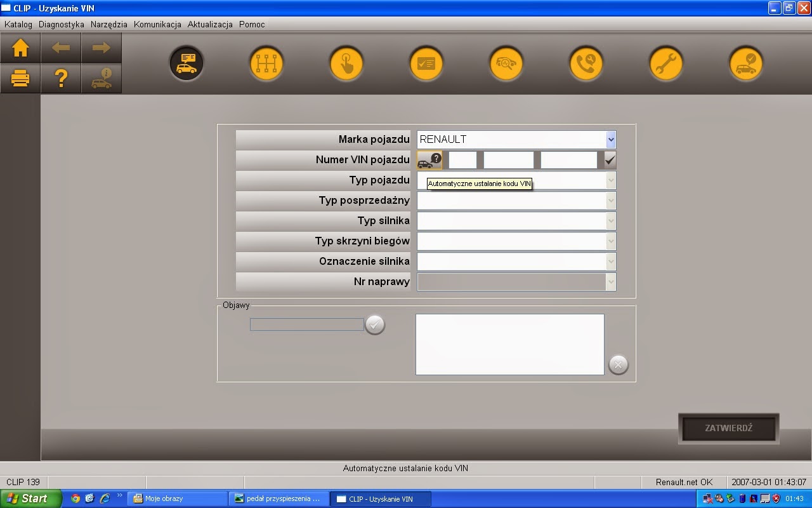
Task: Open the touch pointer finger icon
Action: 346,63
